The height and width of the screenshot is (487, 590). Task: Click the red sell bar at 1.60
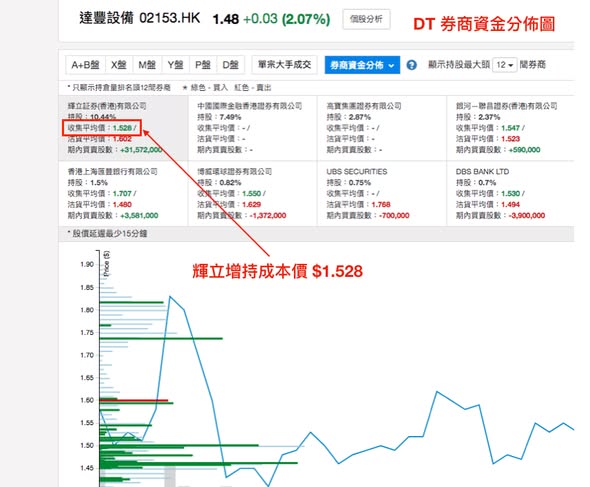pos(134,400)
